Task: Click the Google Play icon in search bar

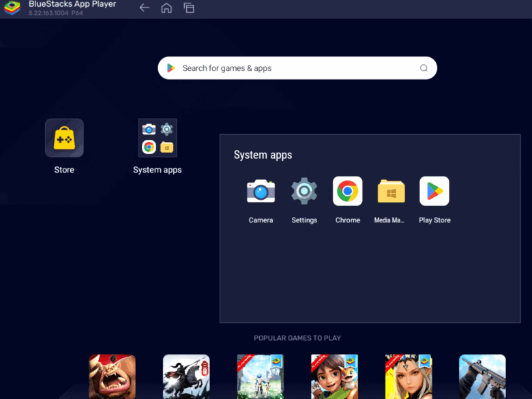Action: pyautogui.click(x=171, y=68)
